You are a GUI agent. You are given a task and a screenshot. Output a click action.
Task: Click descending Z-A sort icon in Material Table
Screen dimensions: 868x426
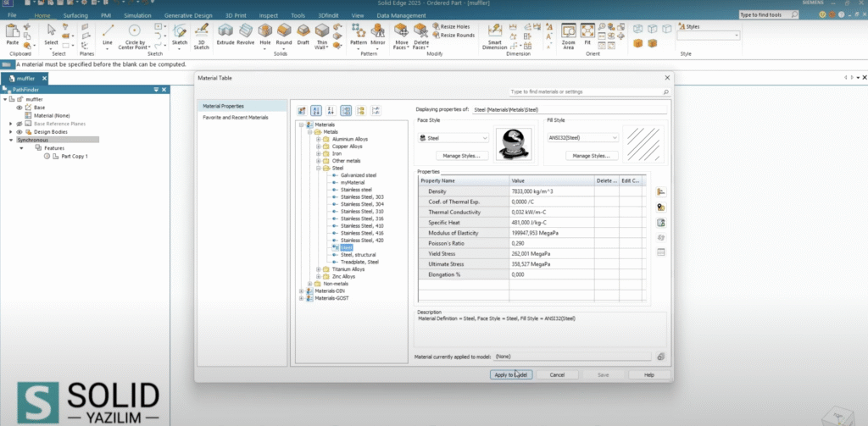click(x=331, y=111)
